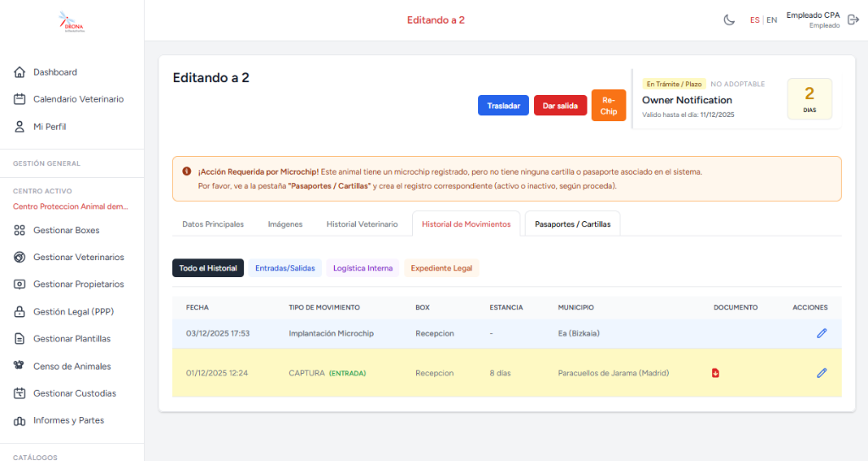Image resolution: width=868 pixels, height=461 pixels.
Task: Click the Paracuellos de Jarama (Madrid) cell
Action: click(x=614, y=373)
